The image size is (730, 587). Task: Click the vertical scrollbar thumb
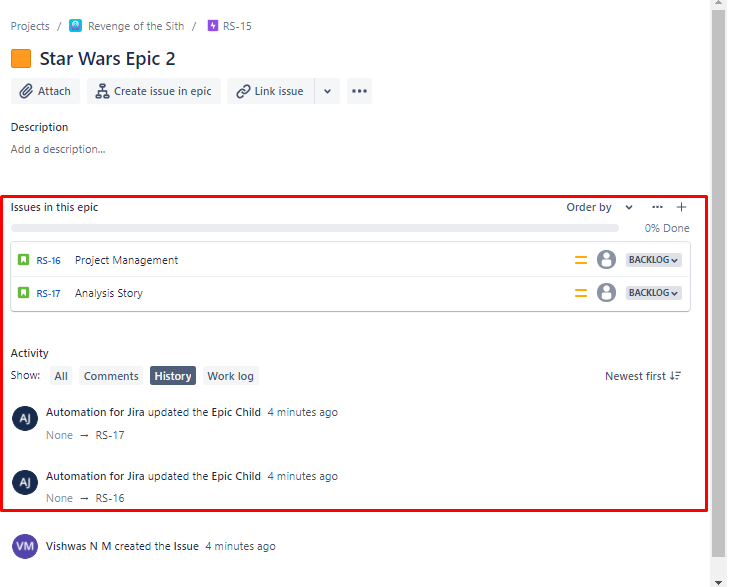point(718,282)
